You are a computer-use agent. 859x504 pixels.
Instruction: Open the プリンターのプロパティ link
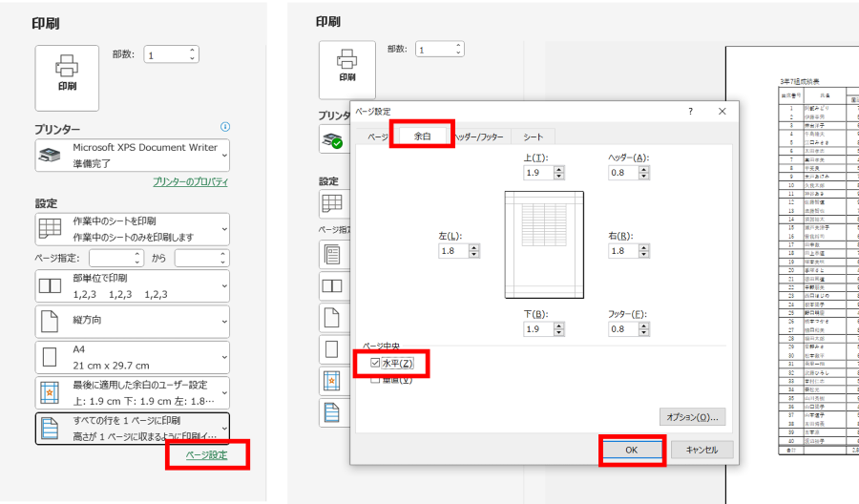190,182
